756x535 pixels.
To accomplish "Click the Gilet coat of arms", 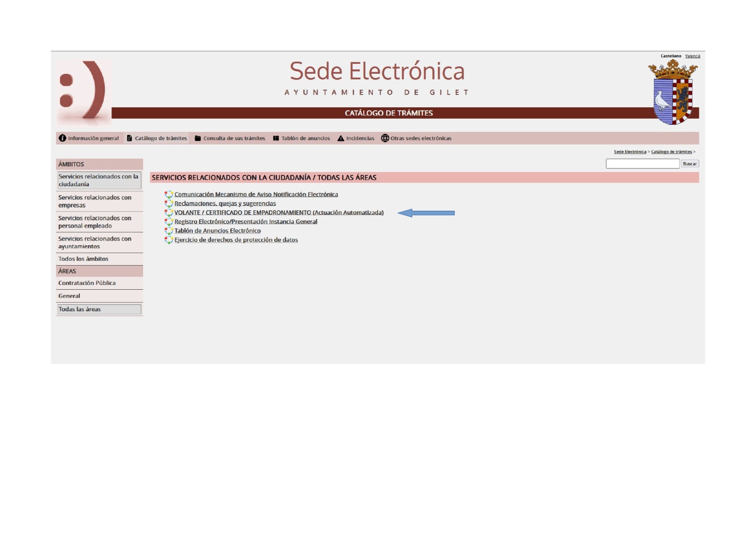I will click(673, 93).
